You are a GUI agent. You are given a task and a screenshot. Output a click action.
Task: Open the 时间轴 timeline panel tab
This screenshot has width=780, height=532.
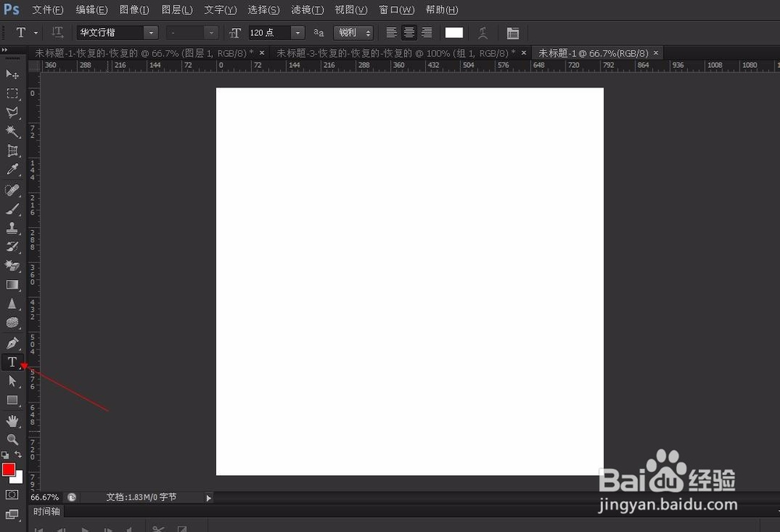tap(46, 512)
